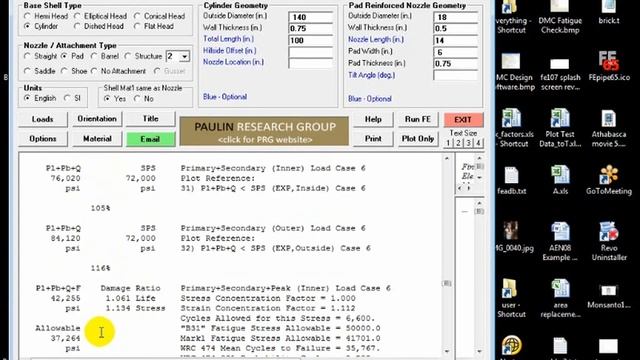Launch the GoToMeeting desktop icon

[609, 180]
